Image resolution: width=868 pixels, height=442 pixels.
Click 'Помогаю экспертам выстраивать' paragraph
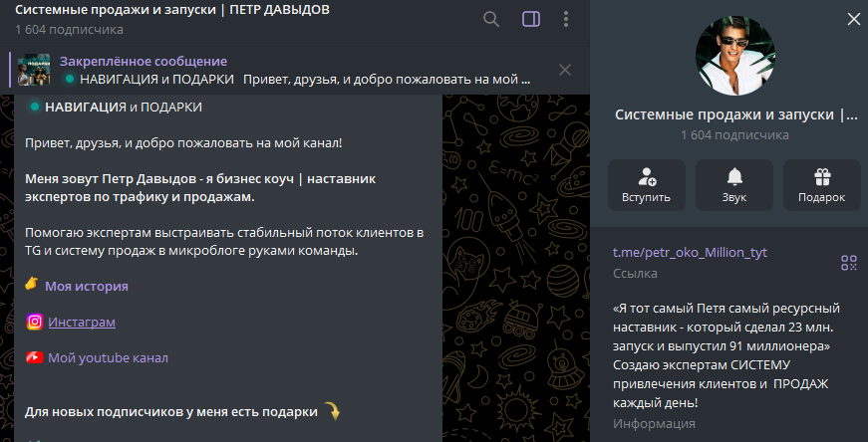click(x=224, y=242)
